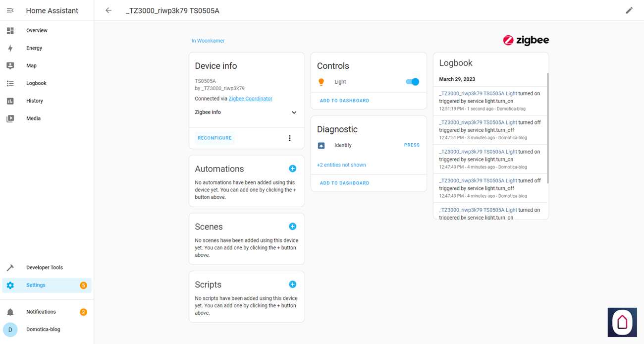644x344 pixels.
Task: Go to History in the sidebar
Action: [35, 101]
